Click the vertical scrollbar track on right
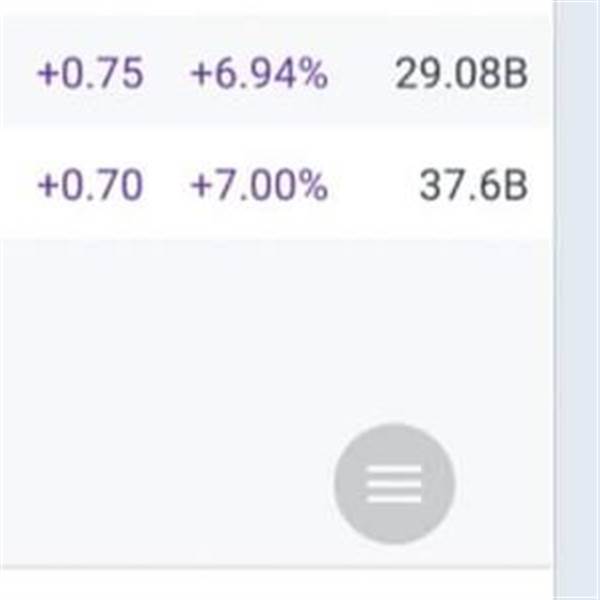This screenshot has height=600, width=600. [577, 300]
